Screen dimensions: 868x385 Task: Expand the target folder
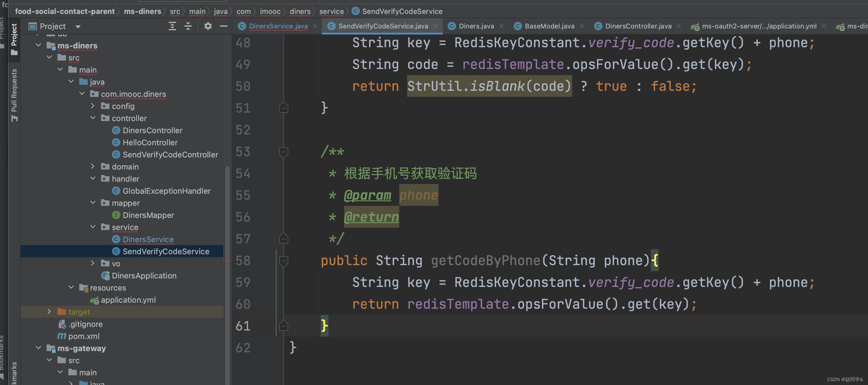click(49, 312)
